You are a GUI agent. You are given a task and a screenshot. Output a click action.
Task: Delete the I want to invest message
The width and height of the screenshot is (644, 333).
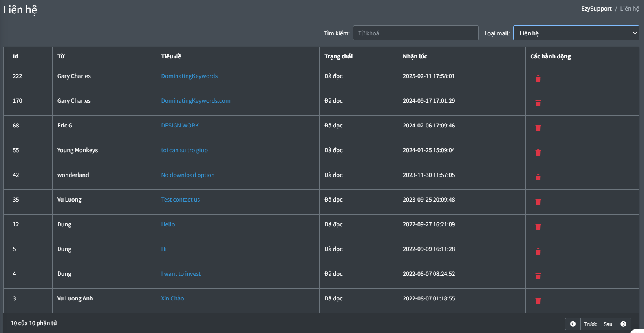point(538,276)
